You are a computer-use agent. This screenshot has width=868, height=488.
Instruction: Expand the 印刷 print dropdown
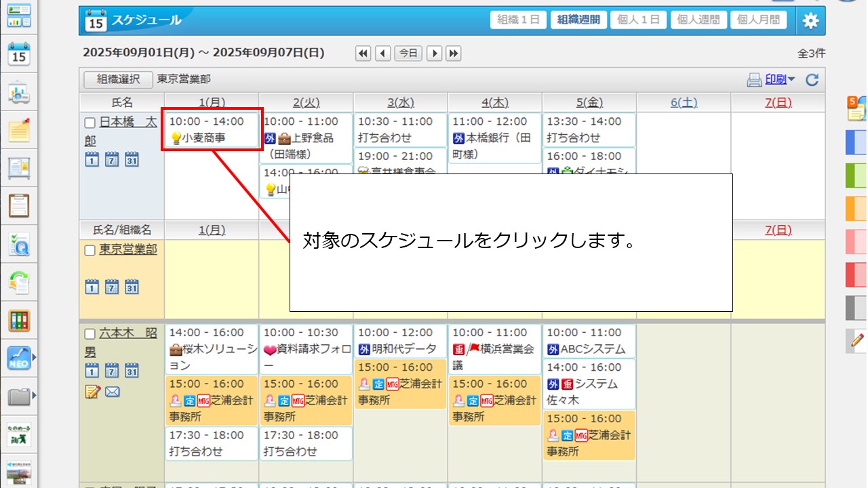[791, 80]
